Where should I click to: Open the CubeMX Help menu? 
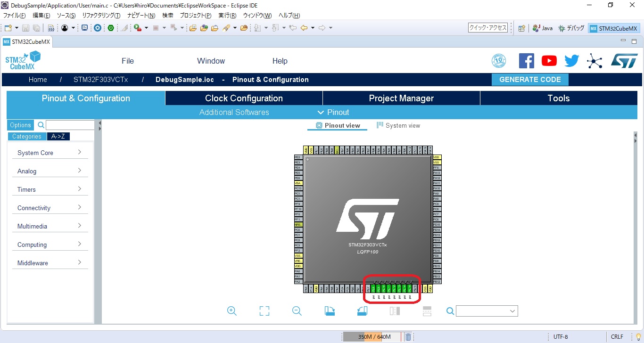coord(280,61)
